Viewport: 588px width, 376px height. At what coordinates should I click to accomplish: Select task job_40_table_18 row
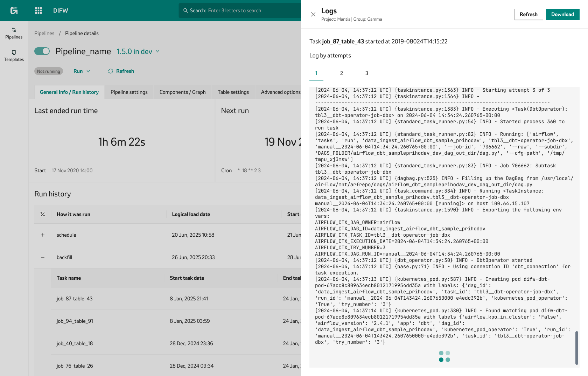(176, 343)
